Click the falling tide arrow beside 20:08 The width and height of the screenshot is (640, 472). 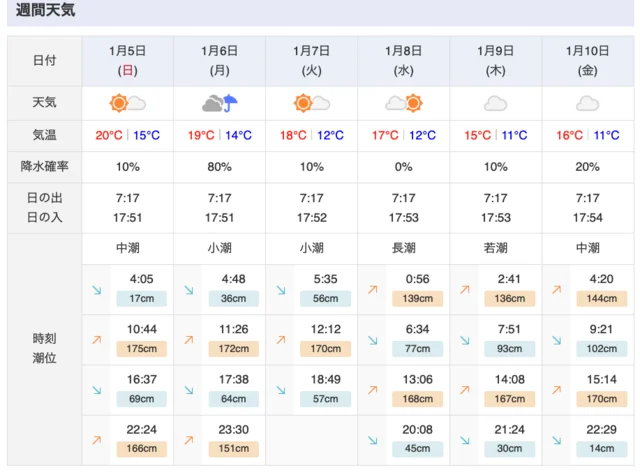point(373,440)
